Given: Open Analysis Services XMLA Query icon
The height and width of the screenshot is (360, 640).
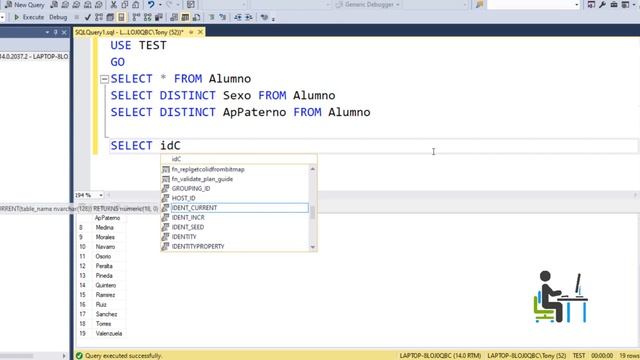Looking at the screenshot, I should coord(87,4).
